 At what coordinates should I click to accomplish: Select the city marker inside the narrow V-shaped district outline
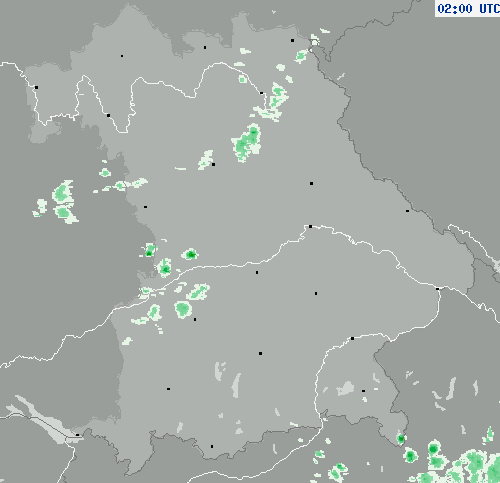click(x=108, y=115)
